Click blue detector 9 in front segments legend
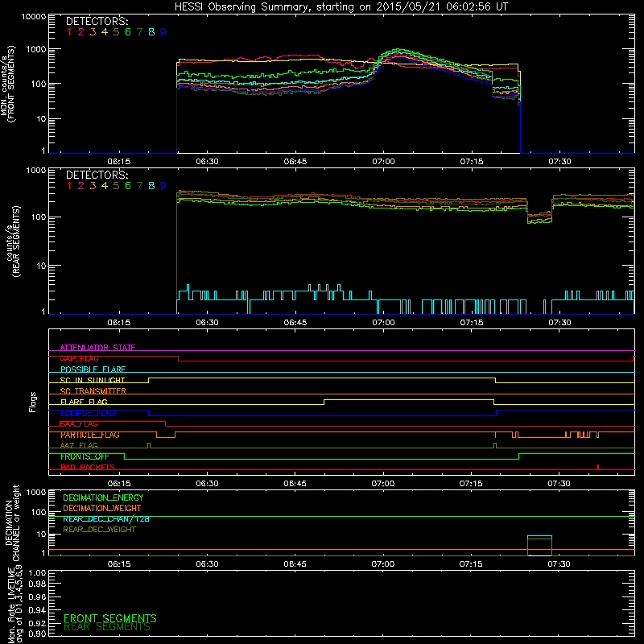The width and height of the screenshot is (644, 644). (x=163, y=32)
